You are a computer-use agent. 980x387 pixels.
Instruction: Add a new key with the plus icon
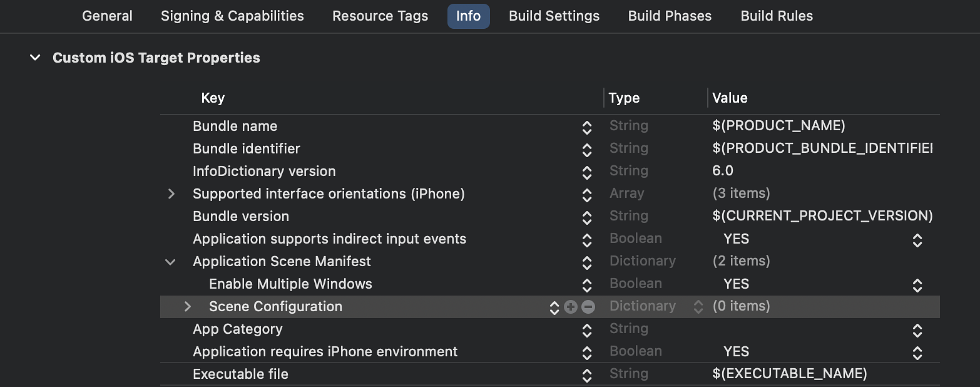click(570, 306)
